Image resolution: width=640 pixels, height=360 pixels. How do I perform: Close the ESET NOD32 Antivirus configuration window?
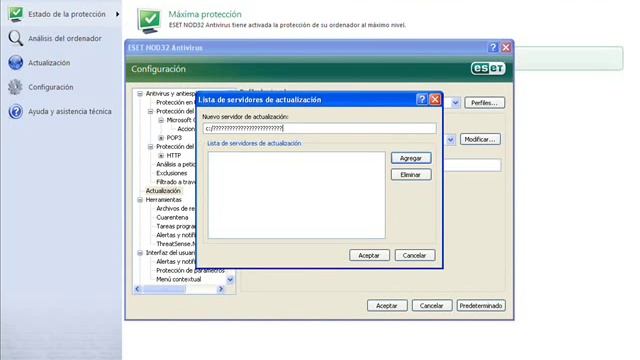point(506,47)
